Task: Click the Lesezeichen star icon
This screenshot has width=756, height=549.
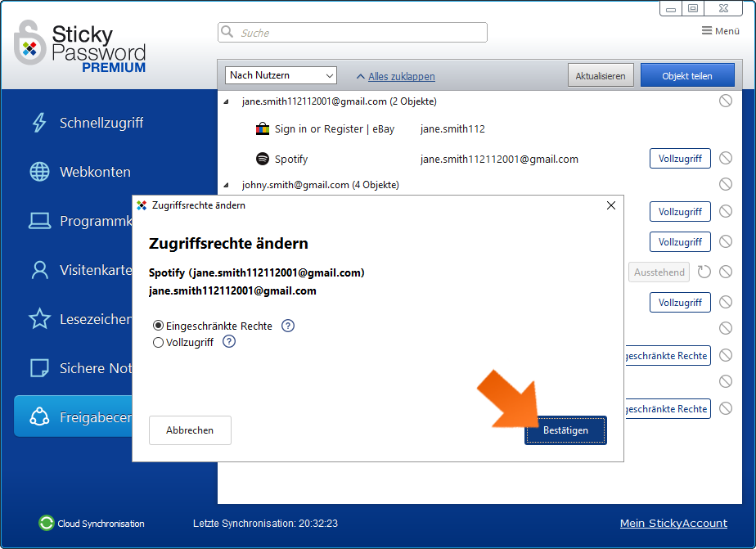Action: pyautogui.click(x=39, y=318)
